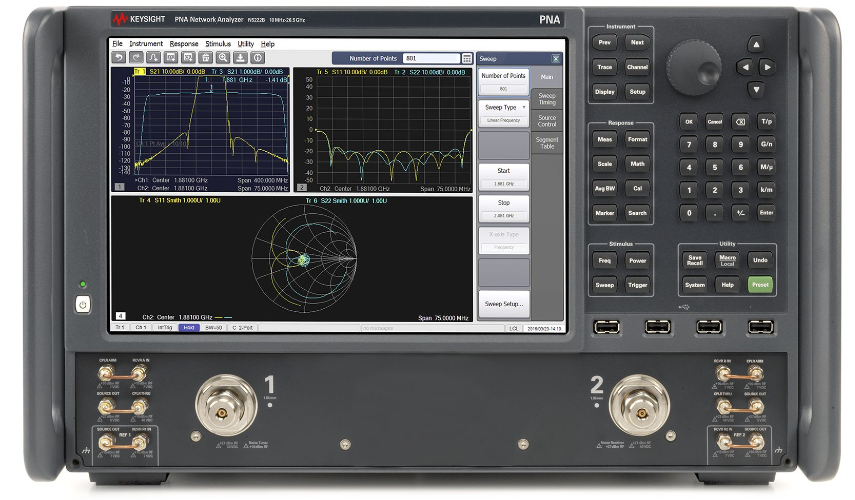Click the trash can delete icon in the toolbar

pyautogui.click(x=206, y=57)
